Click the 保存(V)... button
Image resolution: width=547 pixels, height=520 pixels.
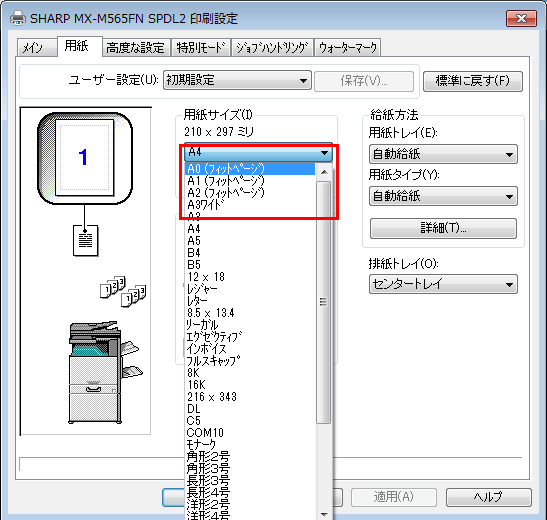click(364, 81)
